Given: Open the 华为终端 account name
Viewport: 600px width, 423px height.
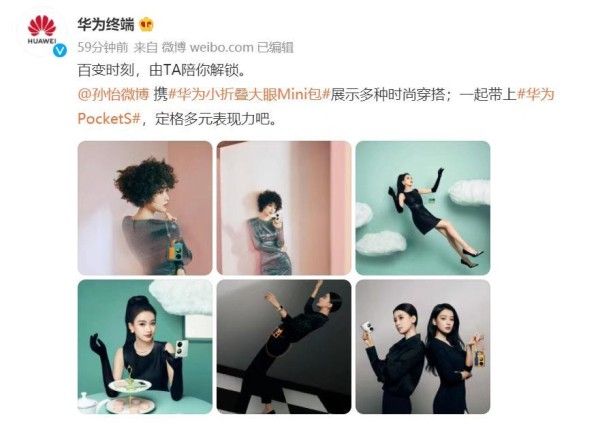Looking at the screenshot, I should 106,24.
